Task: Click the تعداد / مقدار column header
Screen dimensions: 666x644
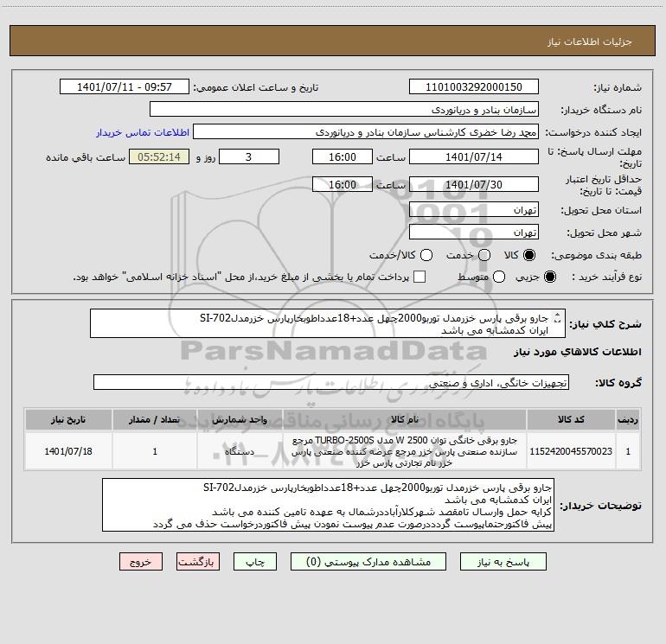Action: (155, 420)
